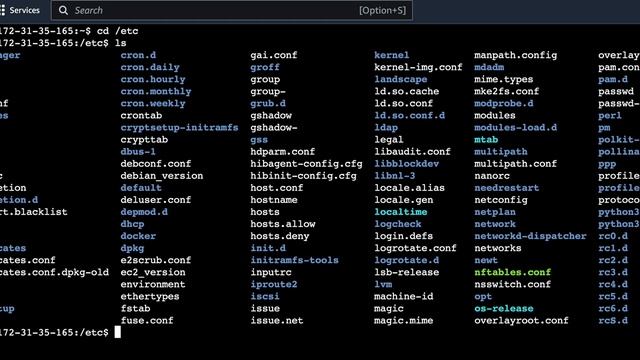640x360 pixels.
Task: Click the 'cd /etc' command text
Action: pos(118,31)
